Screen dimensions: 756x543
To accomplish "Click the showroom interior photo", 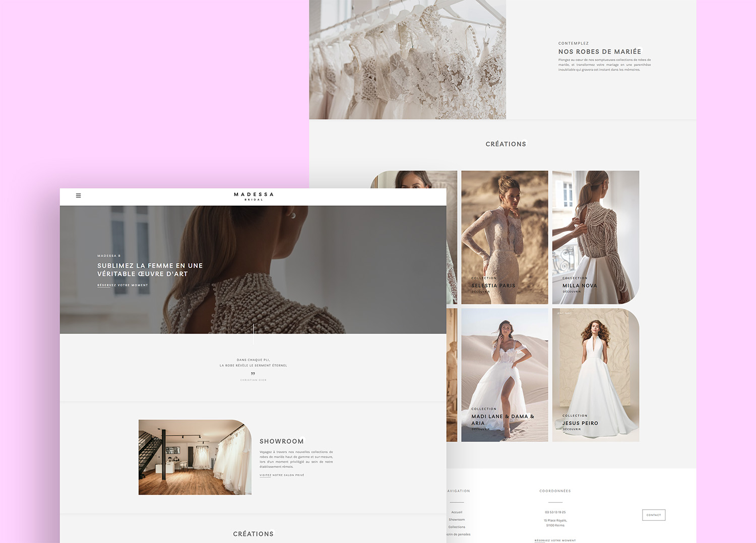I will point(195,457).
